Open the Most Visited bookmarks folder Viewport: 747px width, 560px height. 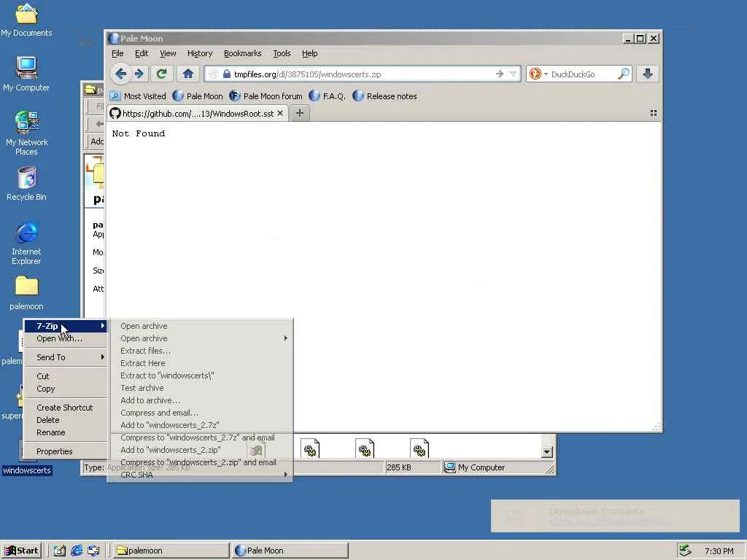138,96
